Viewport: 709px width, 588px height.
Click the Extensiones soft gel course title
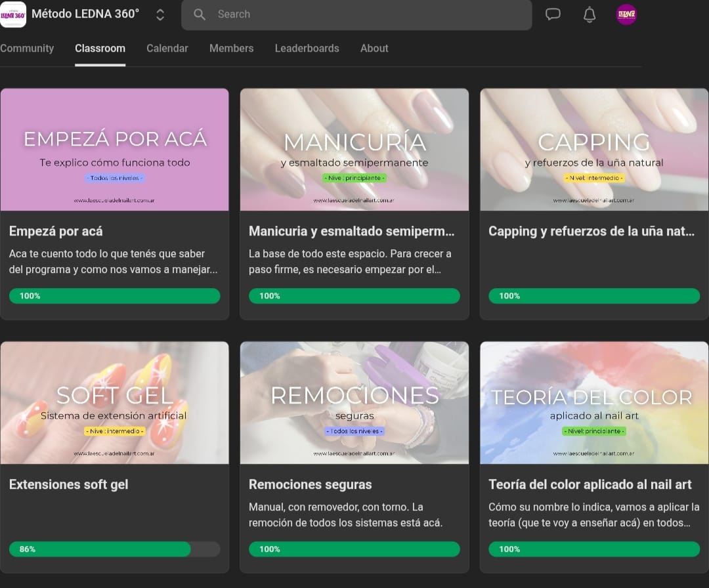coord(69,485)
